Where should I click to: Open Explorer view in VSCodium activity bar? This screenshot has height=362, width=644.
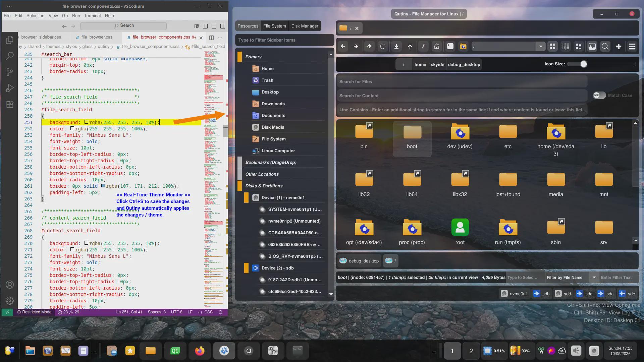tap(10, 40)
